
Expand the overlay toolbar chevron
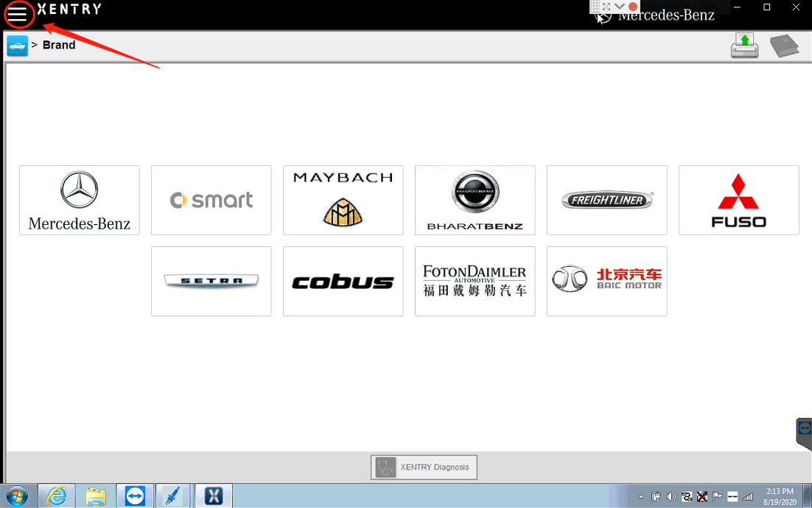click(620, 6)
